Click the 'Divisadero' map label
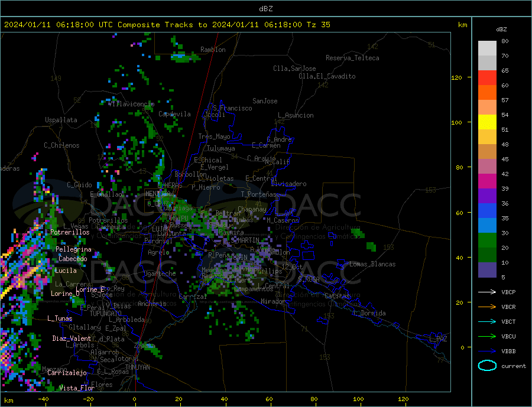The height and width of the screenshot is (407, 532). [x=288, y=184]
